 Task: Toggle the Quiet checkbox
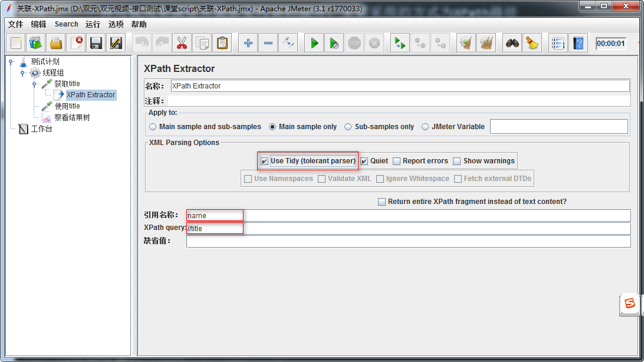tap(364, 162)
